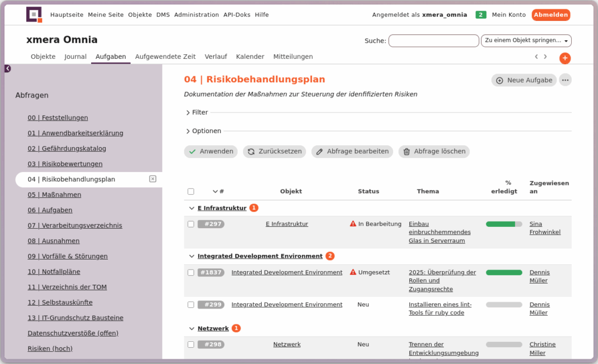Image resolution: width=598 pixels, height=364 pixels.
Task: Click the progress bar of task #297
Action: coord(503,224)
